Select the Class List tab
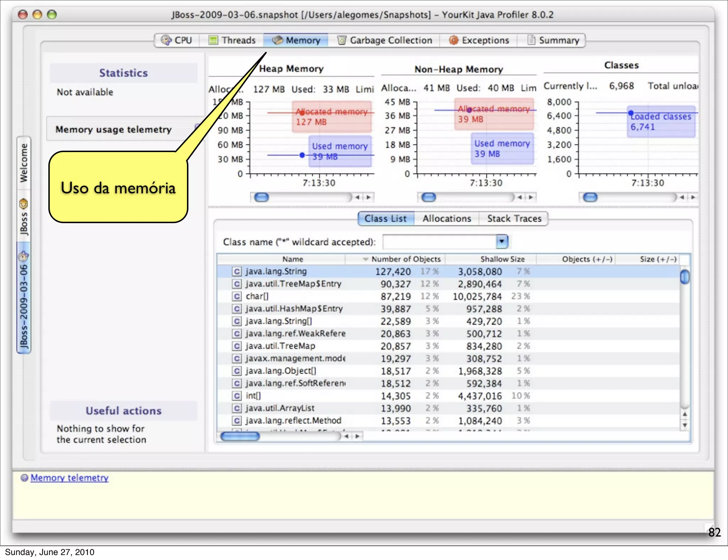728x560 pixels. [386, 219]
